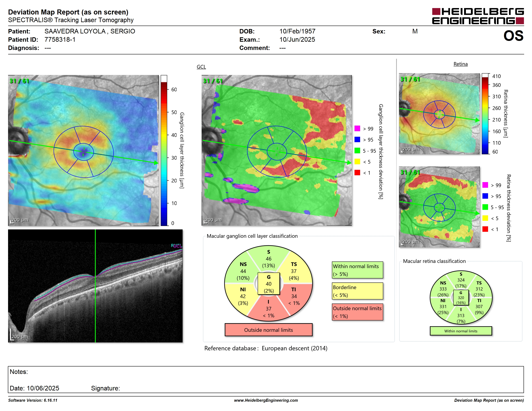Viewport: 532px width, 411px height.
Task: Click the retina I sector 313 (7%)
Action: [461, 316]
